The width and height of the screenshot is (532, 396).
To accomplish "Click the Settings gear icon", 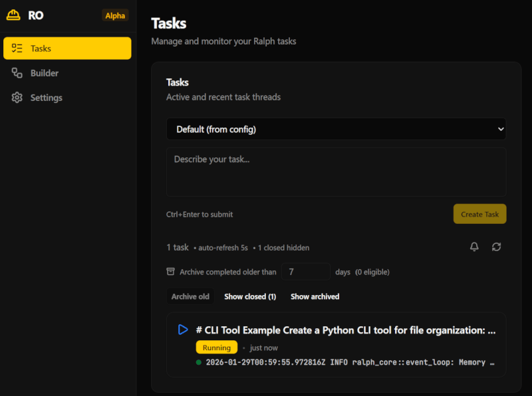I will click(x=17, y=98).
